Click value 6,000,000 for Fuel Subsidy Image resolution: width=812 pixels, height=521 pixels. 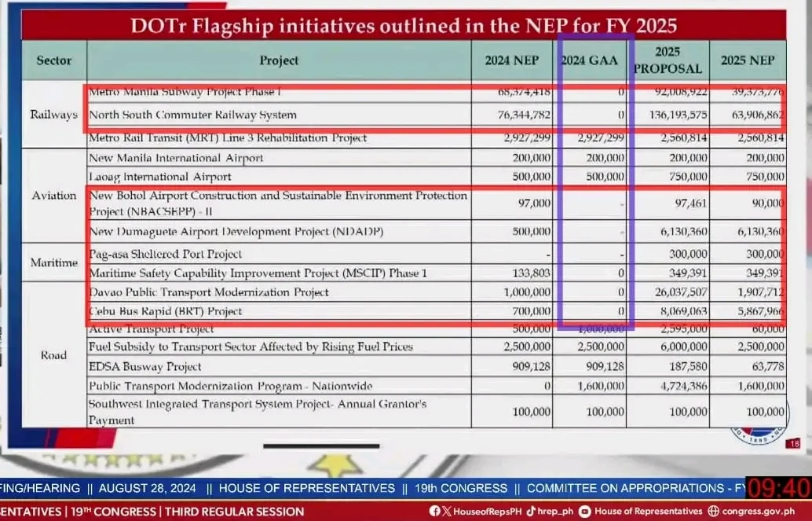point(683,347)
